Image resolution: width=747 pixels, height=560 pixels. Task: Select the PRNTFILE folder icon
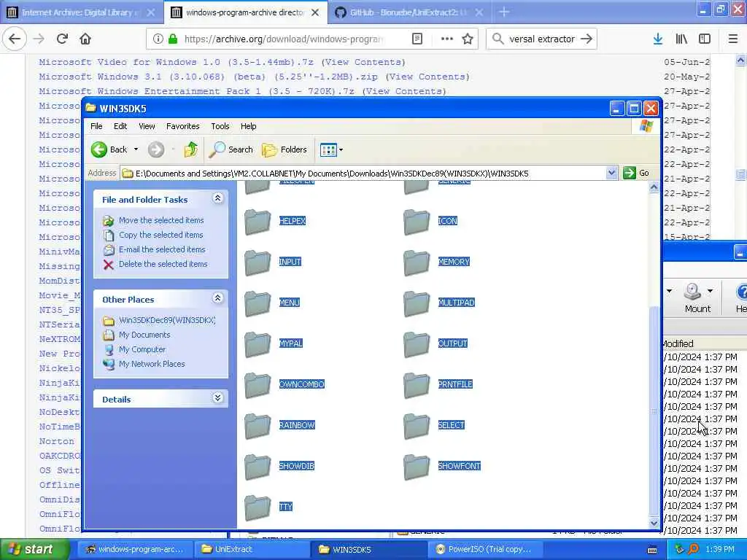pos(417,385)
